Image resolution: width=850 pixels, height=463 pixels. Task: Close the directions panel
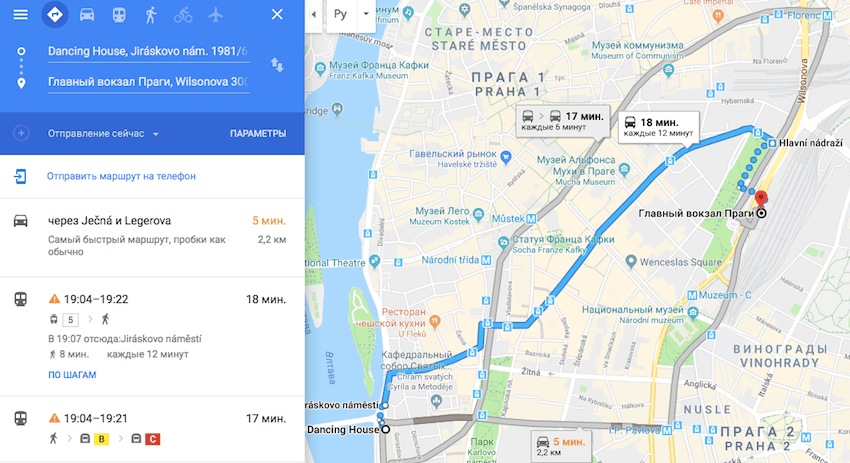tap(277, 15)
